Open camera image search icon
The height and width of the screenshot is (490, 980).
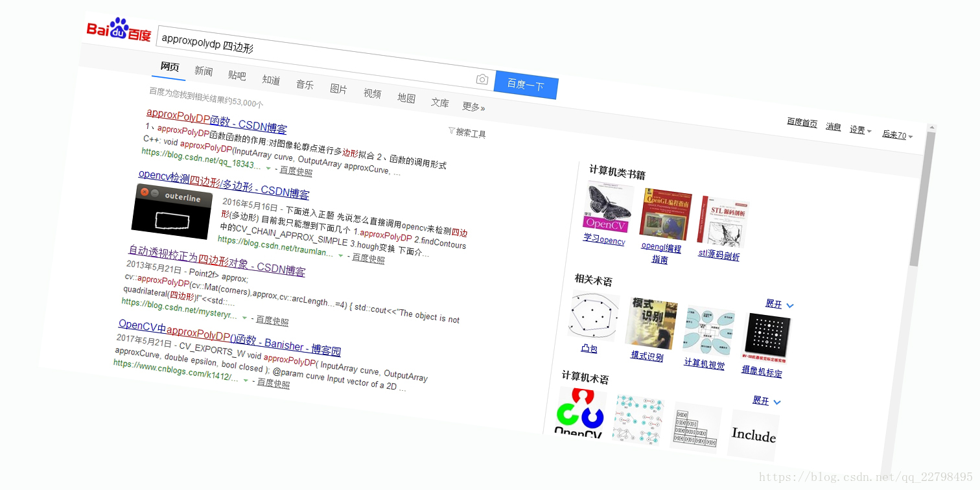[482, 79]
